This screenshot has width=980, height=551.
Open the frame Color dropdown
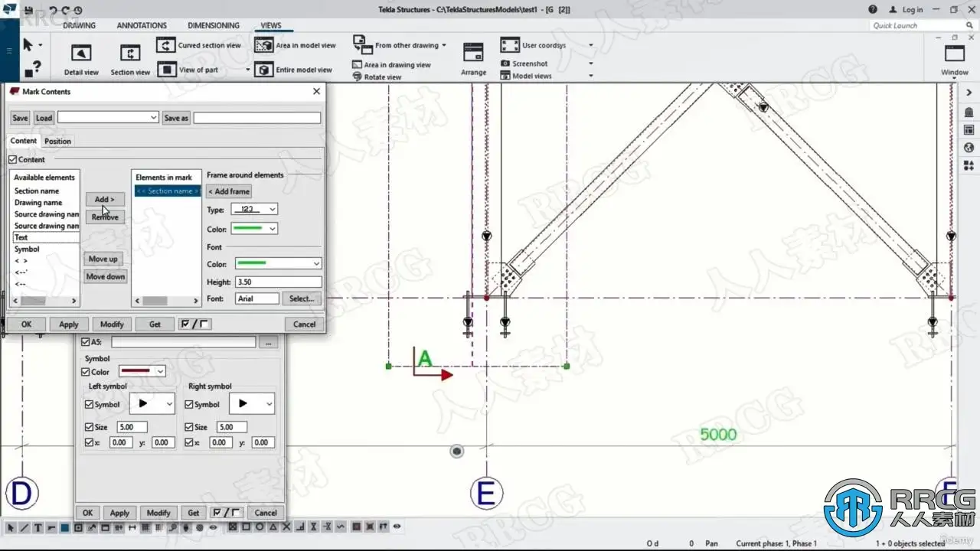(x=253, y=229)
